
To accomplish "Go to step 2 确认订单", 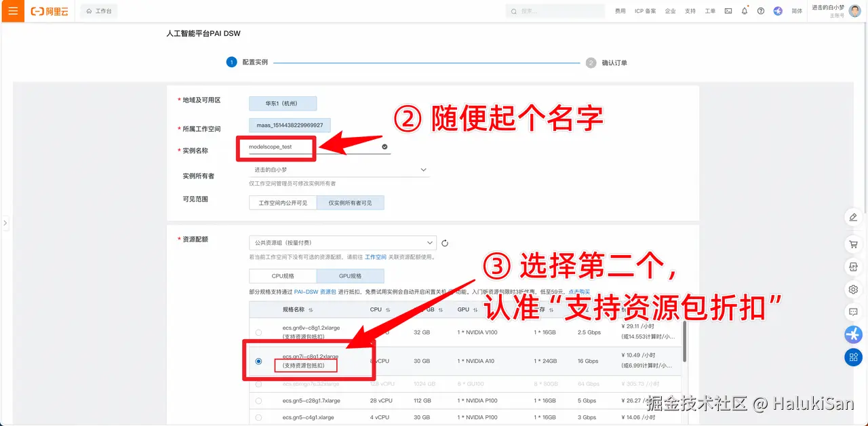I will tap(607, 62).
